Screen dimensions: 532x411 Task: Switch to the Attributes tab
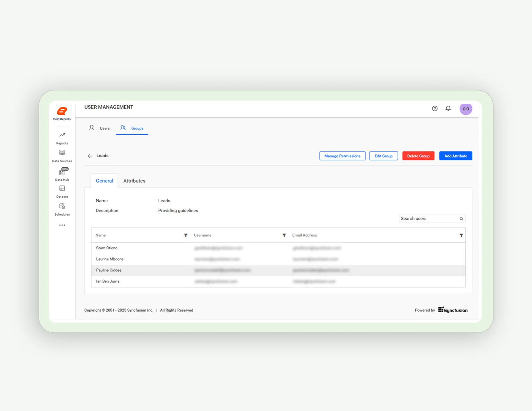tap(134, 181)
